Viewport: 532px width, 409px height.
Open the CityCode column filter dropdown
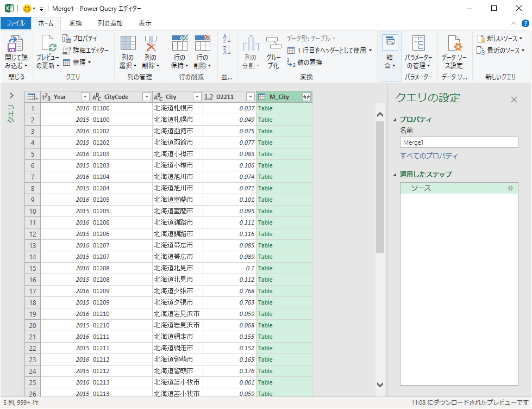[146, 97]
